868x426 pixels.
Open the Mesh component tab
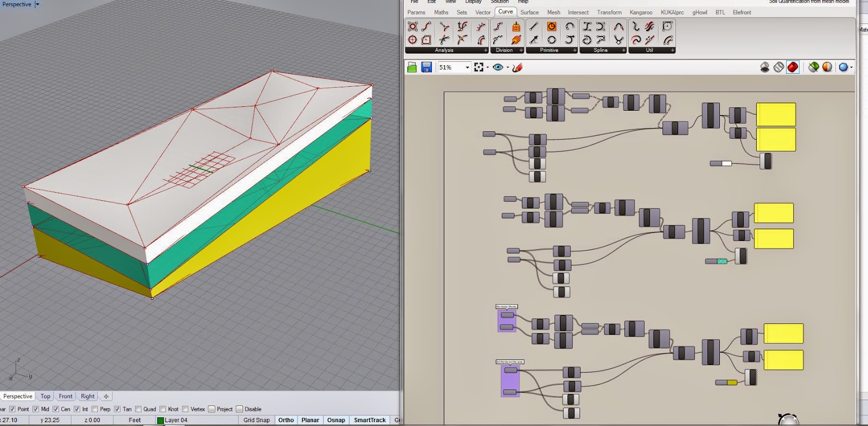pyautogui.click(x=553, y=12)
